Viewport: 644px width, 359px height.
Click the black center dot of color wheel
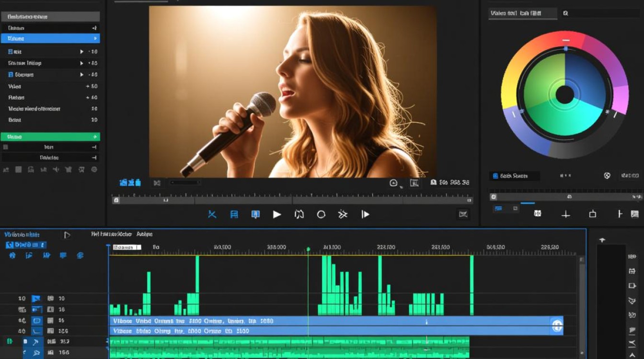click(x=565, y=95)
